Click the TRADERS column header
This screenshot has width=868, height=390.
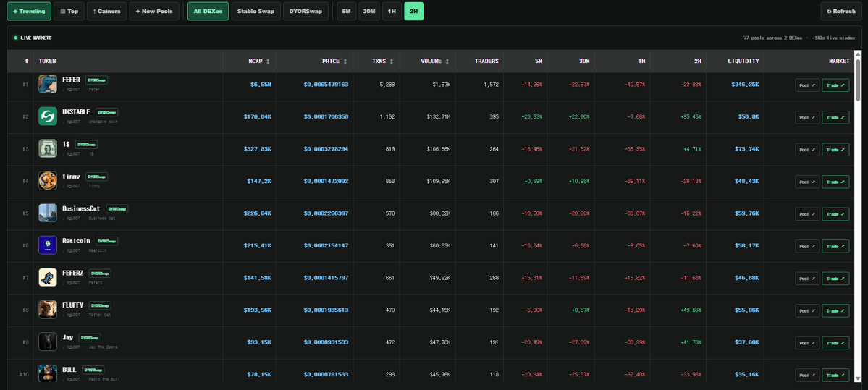[x=486, y=62]
